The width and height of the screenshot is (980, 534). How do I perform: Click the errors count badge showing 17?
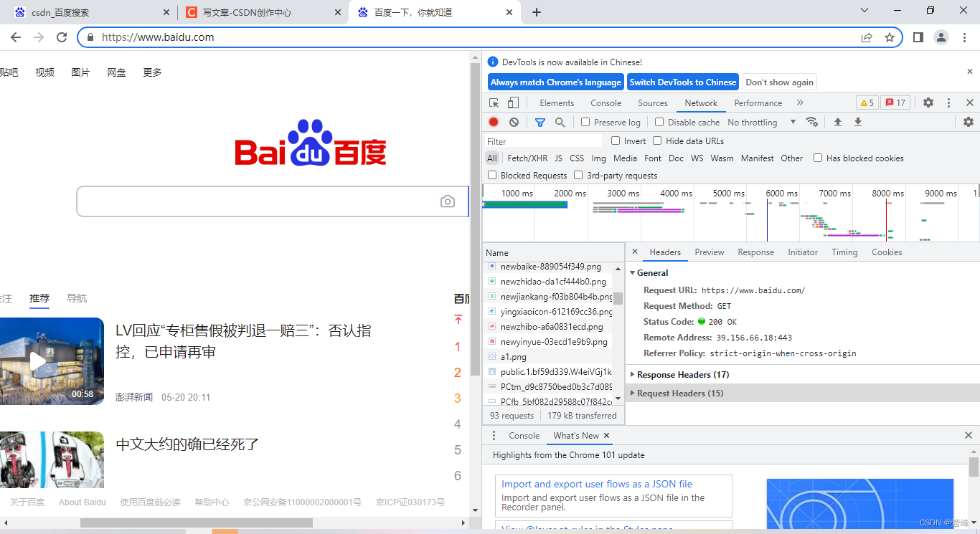[895, 102]
